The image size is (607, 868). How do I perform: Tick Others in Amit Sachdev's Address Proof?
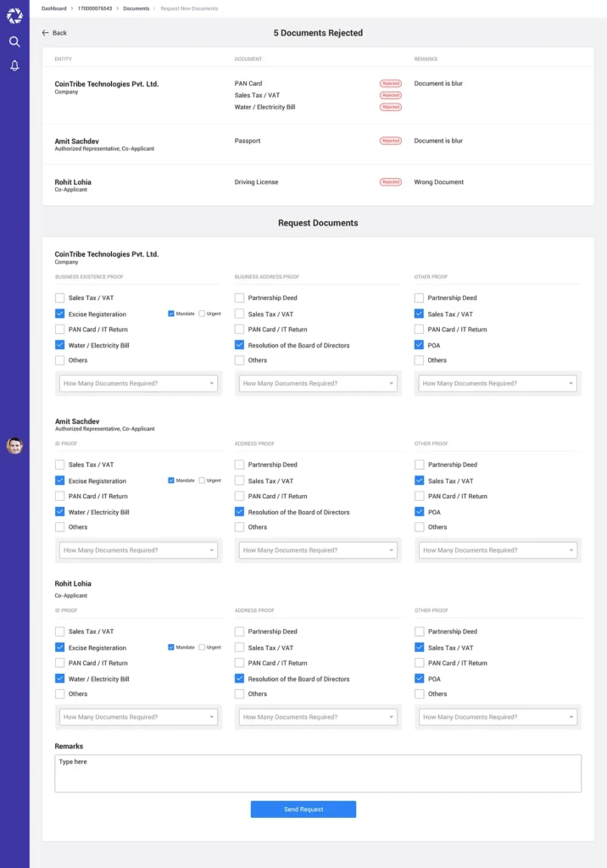[240, 527]
